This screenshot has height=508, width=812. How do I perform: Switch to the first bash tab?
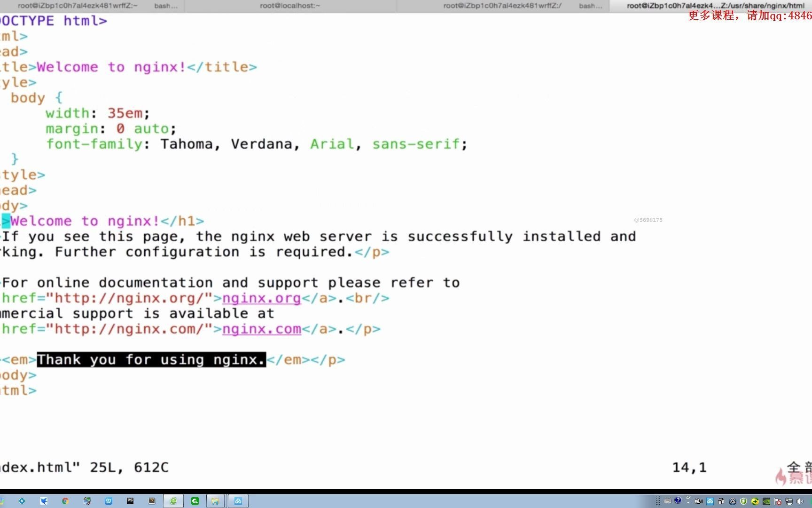coord(166,6)
